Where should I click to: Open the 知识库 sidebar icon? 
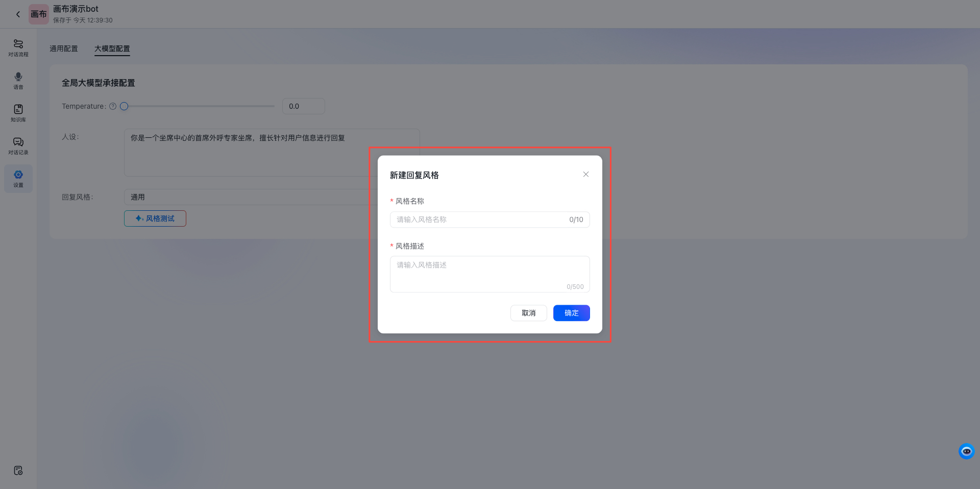[18, 113]
